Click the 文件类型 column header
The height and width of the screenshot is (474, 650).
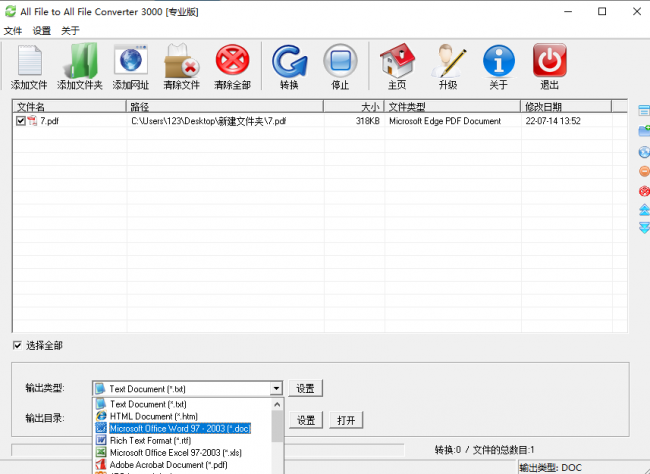click(x=452, y=107)
